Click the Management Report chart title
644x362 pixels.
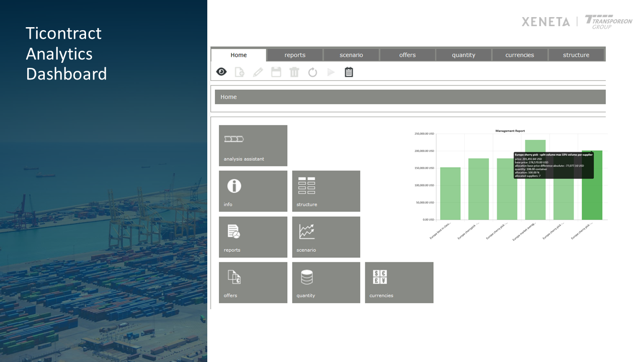(510, 131)
